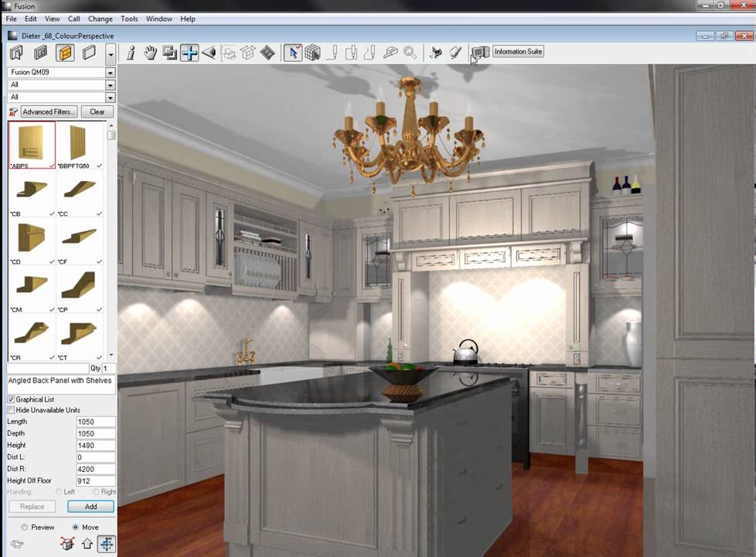The width and height of the screenshot is (756, 557).
Task: Click the italic i information icon
Action: pos(131,53)
